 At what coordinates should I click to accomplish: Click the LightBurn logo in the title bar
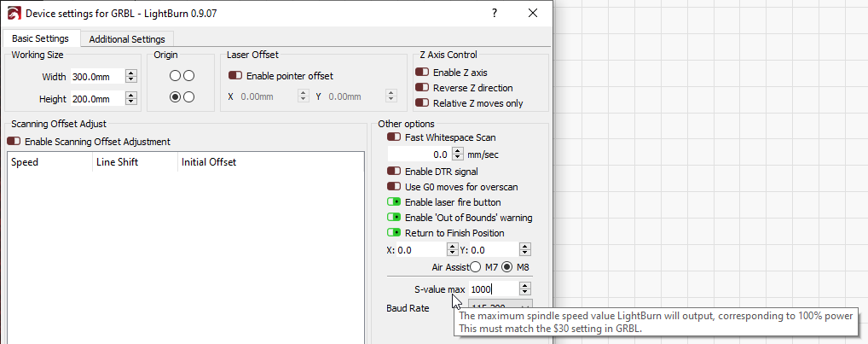14,13
